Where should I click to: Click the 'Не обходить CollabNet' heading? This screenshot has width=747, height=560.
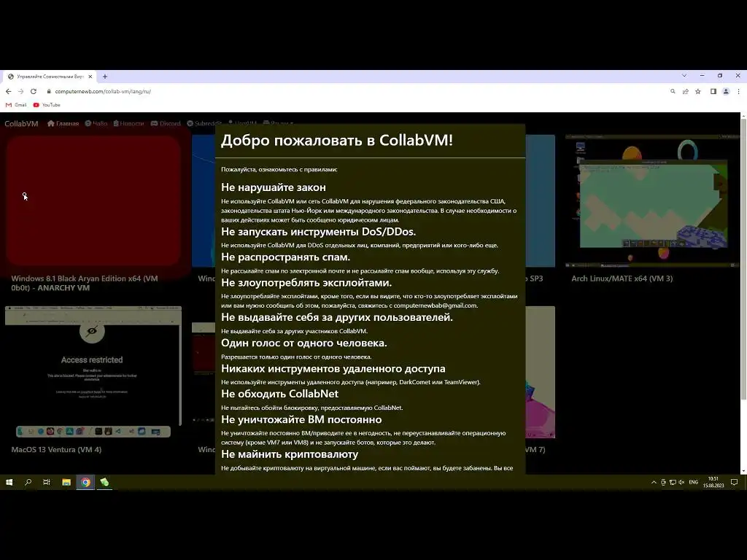pyautogui.click(x=279, y=394)
